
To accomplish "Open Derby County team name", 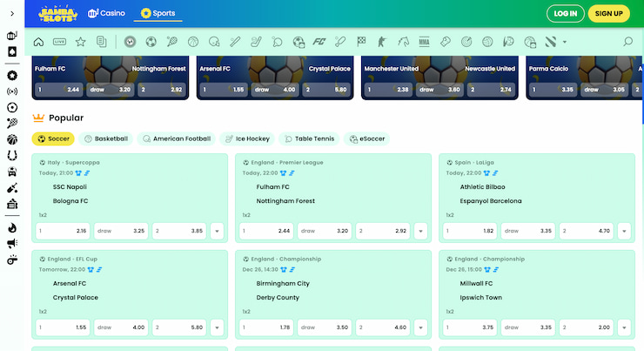I will 278,298.
